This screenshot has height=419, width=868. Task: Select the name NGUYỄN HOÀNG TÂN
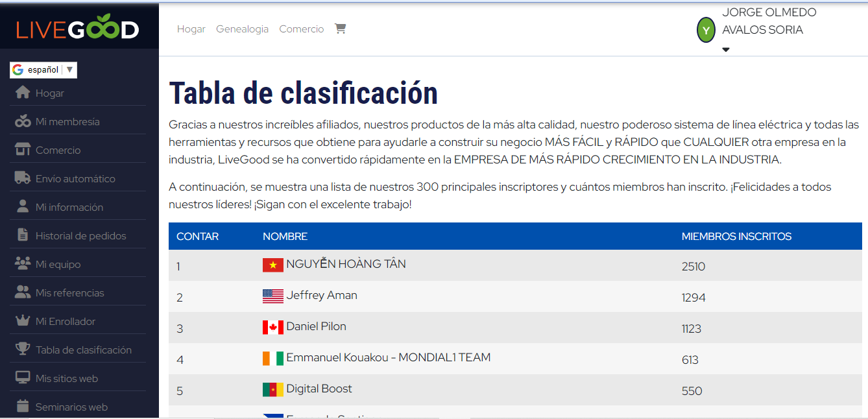[x=346, y=264]
